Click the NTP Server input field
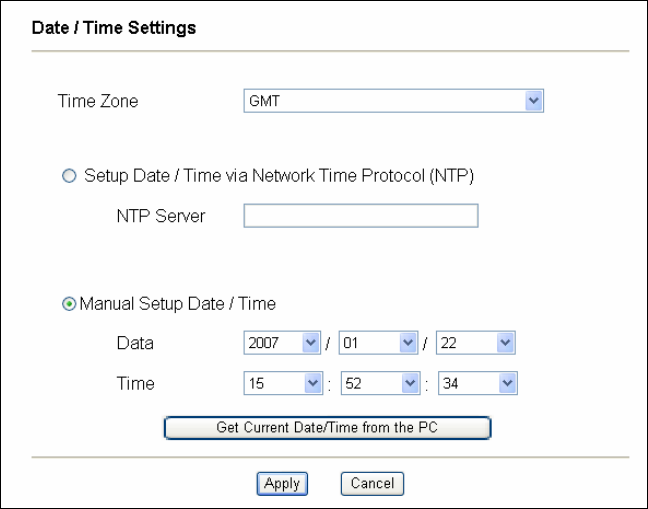The image size is (648, 509). click(361, 217)
